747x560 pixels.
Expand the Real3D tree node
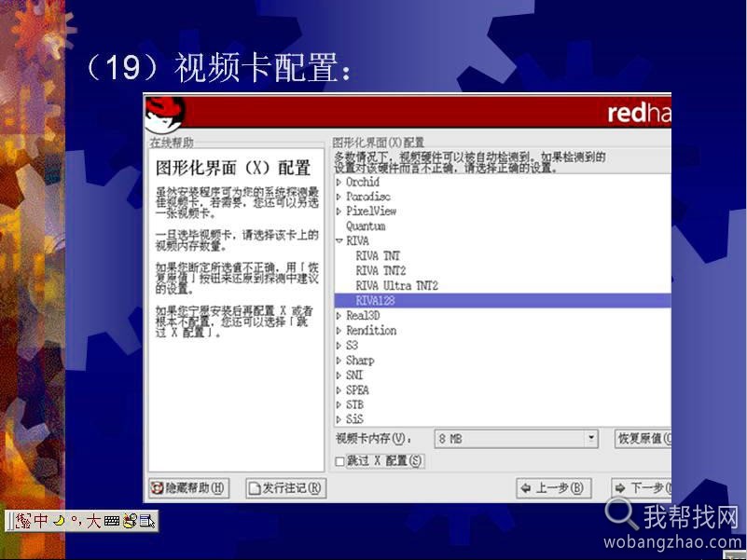[x=339, y=316]
